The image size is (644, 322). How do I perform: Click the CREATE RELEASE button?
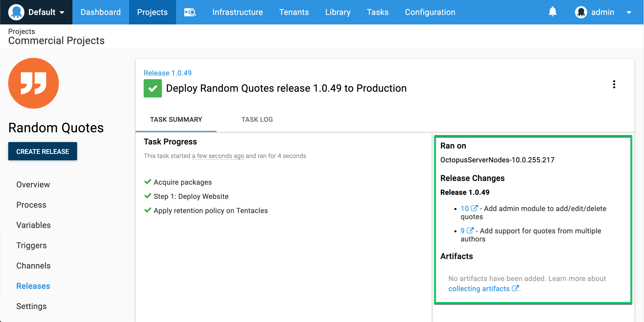(42, 151)
